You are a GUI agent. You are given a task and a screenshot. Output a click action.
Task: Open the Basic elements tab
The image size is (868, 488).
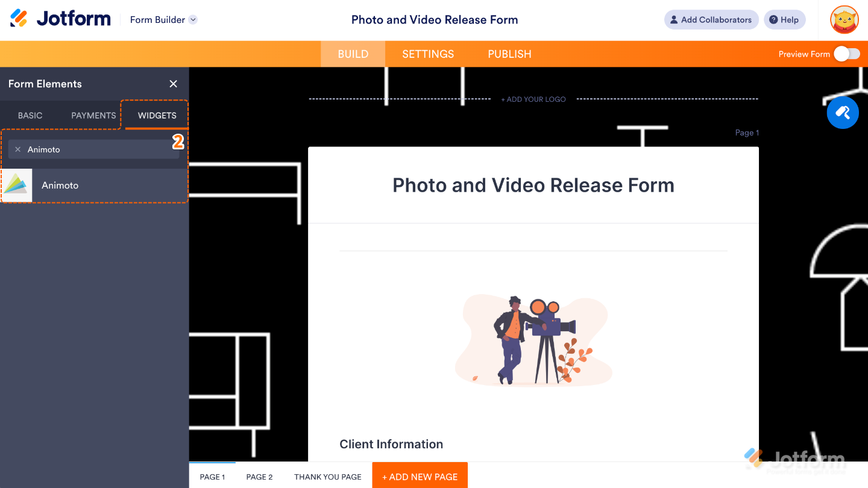point(30,116)
